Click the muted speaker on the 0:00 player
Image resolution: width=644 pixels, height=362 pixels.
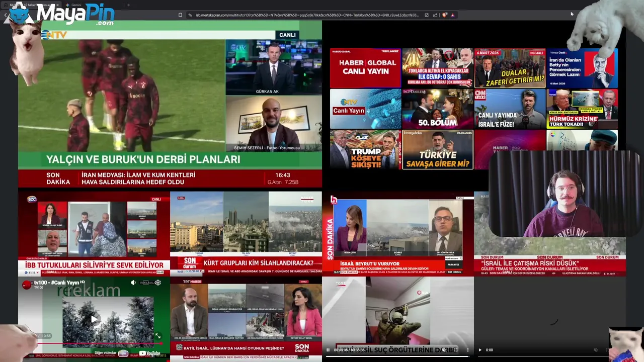pos(595,350)
